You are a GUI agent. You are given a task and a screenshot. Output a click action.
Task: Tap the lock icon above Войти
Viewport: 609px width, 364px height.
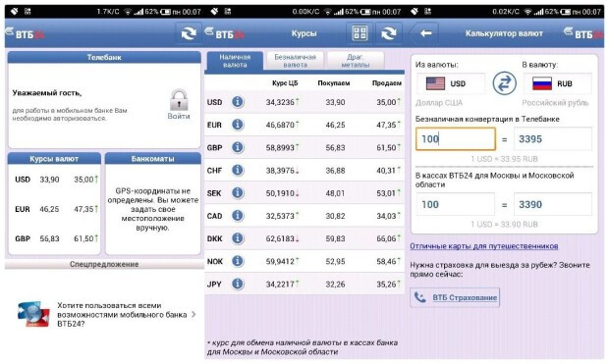tap(179, 100)
